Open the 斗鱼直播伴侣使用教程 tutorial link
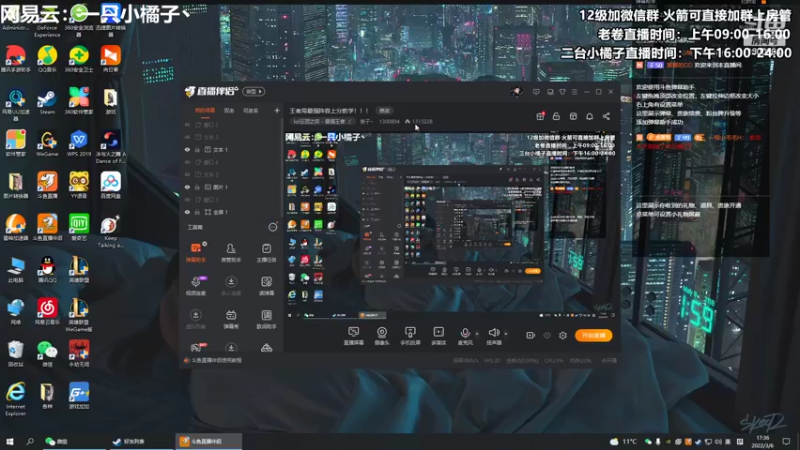The image size is (800, 450). 216,360
